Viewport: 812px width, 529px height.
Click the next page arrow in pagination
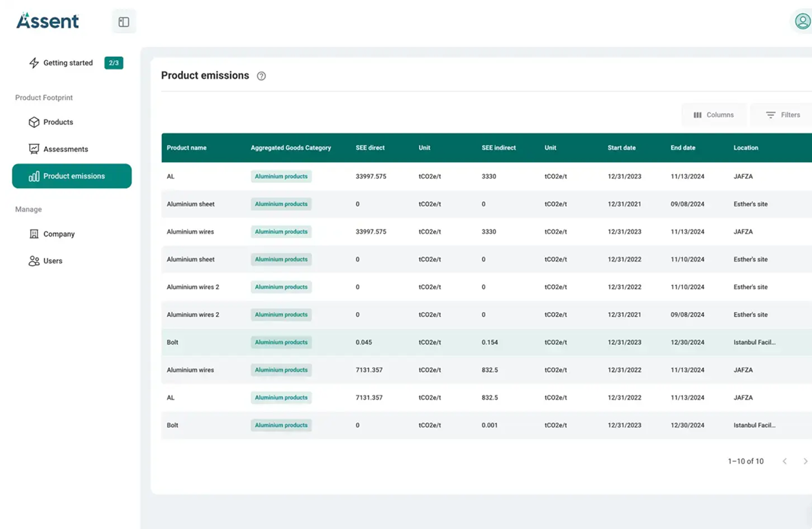coord(804,461)
